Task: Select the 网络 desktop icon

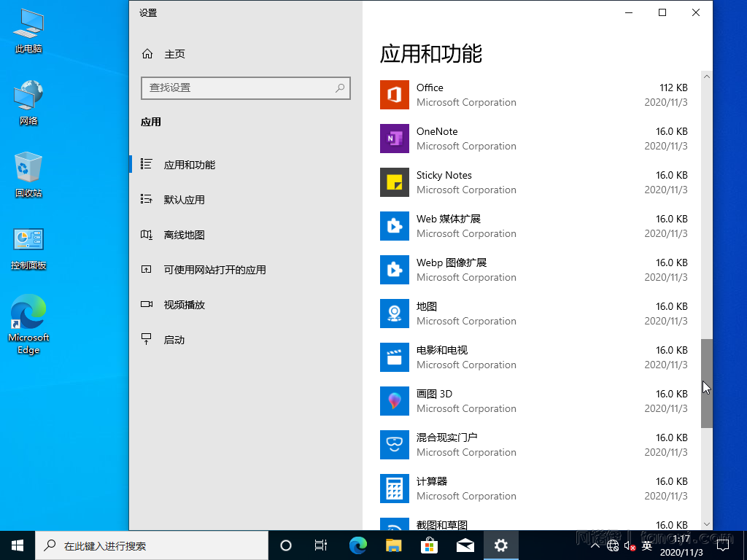Action: (28, 103)
